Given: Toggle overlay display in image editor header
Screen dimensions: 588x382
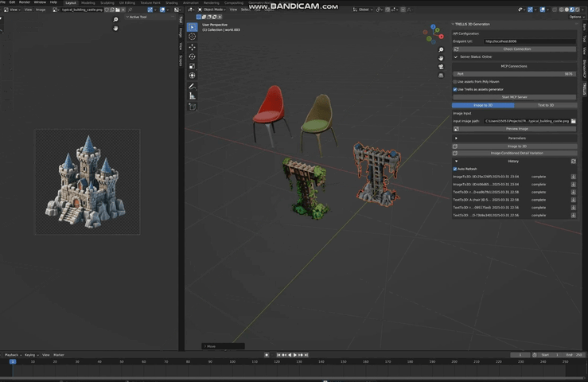Looking at the screenshot, I should [x=162, y=10].
